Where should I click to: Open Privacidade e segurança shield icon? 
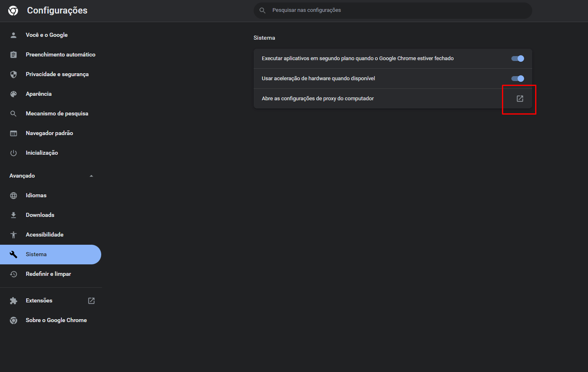14,74
